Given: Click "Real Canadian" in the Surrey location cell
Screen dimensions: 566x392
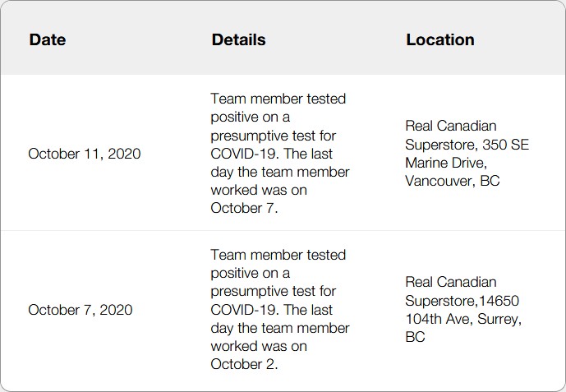Looking at the screenshot, I should tap(450, 283).
